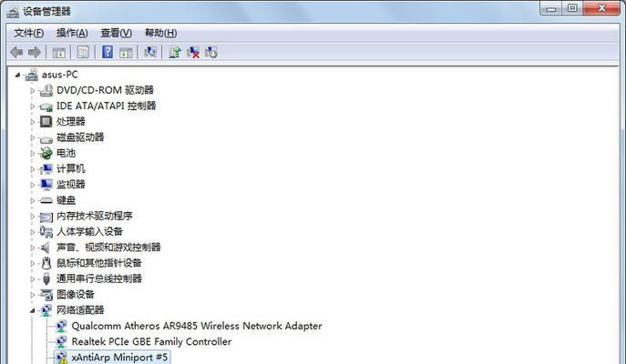The width and height of the screenshot is (626, 364).
Task: Select the 计算机 monitor icon
Action: coord(46,169)
